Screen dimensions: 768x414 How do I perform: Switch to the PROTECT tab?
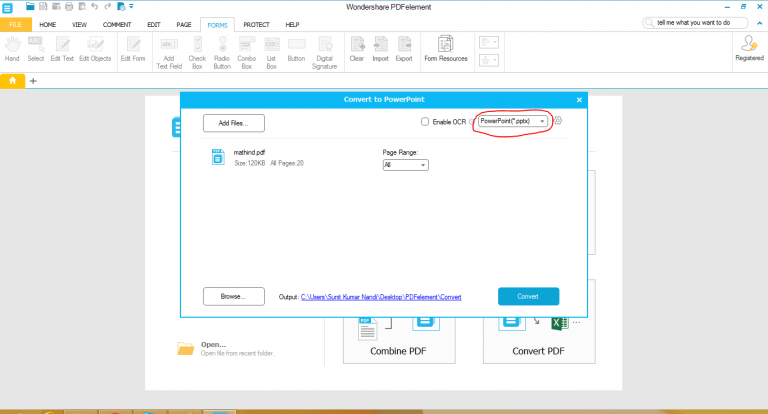coord(256,24)
